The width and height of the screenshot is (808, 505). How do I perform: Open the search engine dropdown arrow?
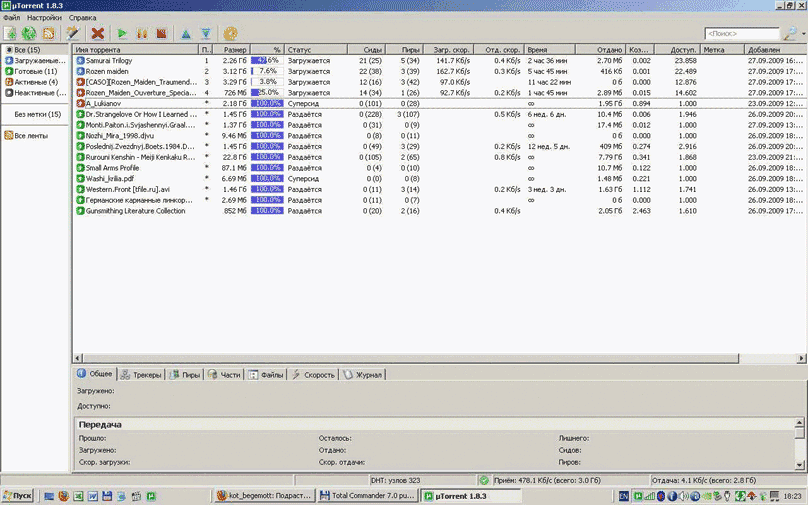pyautogui.click(x=803, y=34)
